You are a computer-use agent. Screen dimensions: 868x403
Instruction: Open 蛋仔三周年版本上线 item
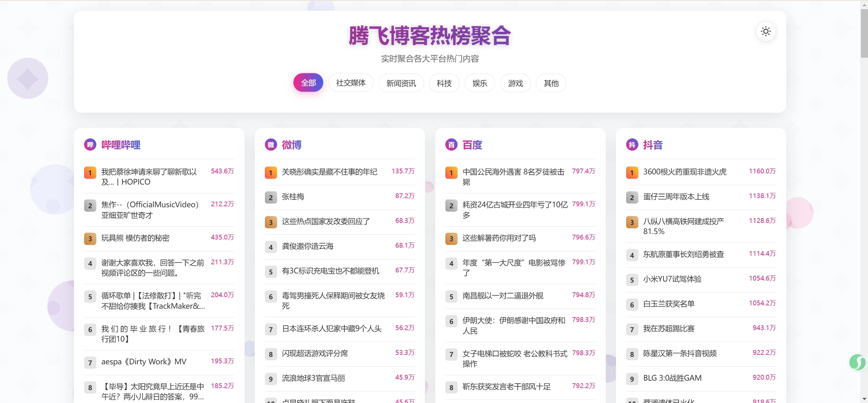point(701,197)
